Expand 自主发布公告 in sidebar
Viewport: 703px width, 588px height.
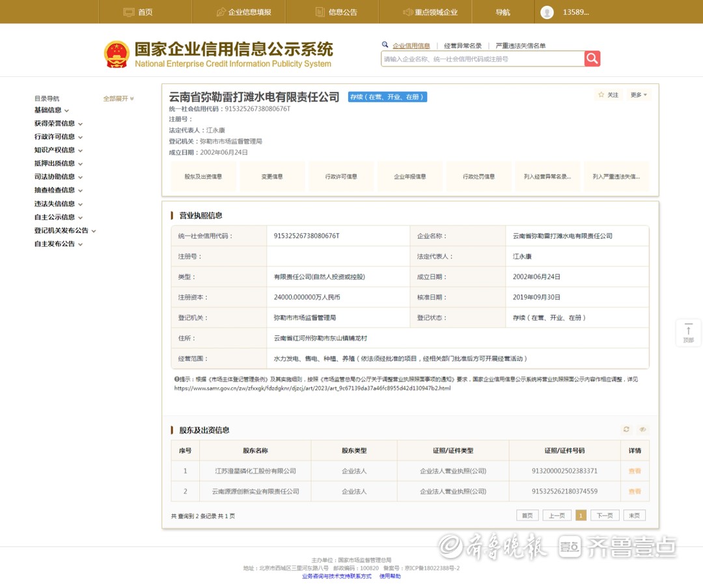click(59, 244)
